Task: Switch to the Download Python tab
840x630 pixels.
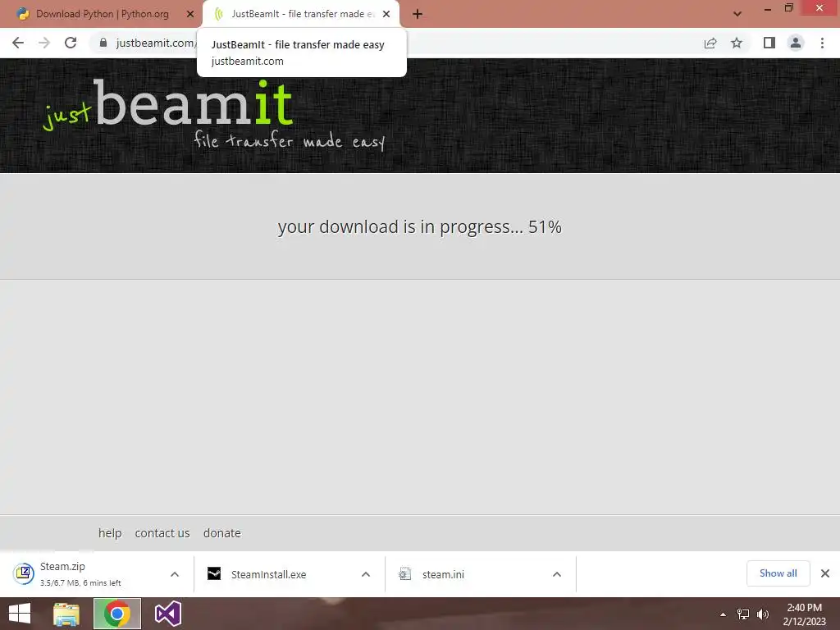Action: point(102,14)
